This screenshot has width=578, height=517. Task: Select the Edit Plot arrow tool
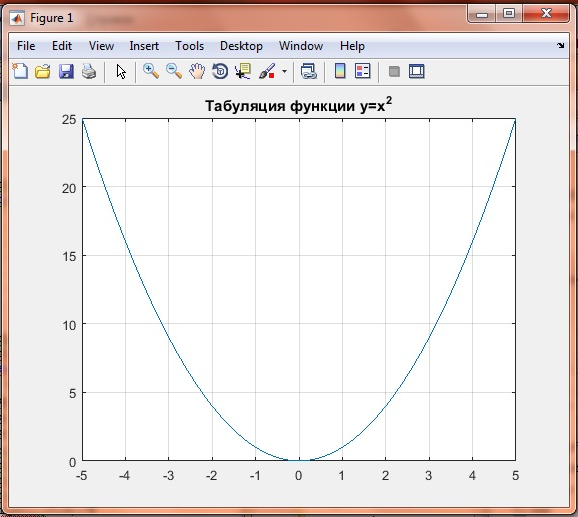(121, 71)
